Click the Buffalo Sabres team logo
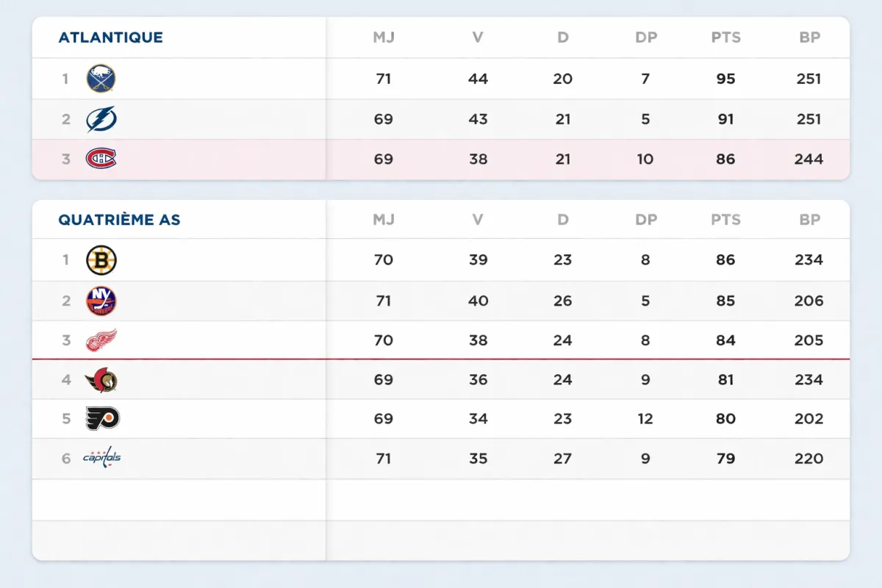This screenshot has height=588, width=882. click(101, 79)
